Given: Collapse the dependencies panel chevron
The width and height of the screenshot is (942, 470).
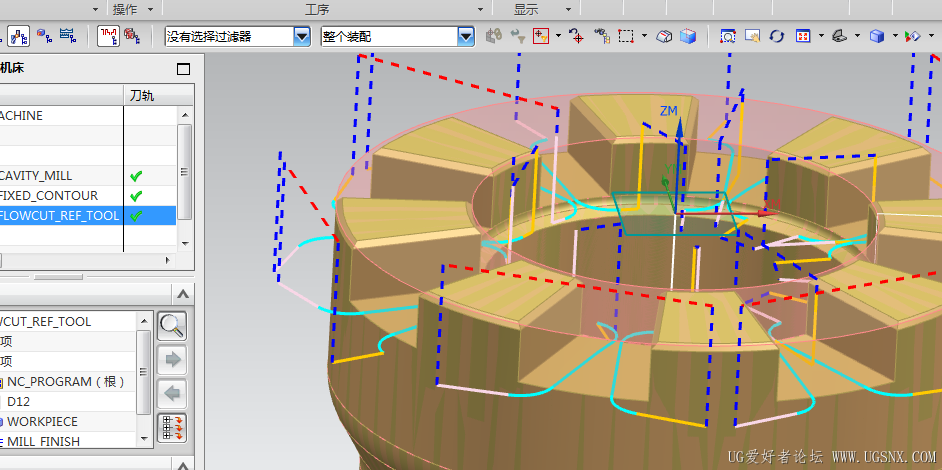Looking at the screenshot, I should (183, 295).
